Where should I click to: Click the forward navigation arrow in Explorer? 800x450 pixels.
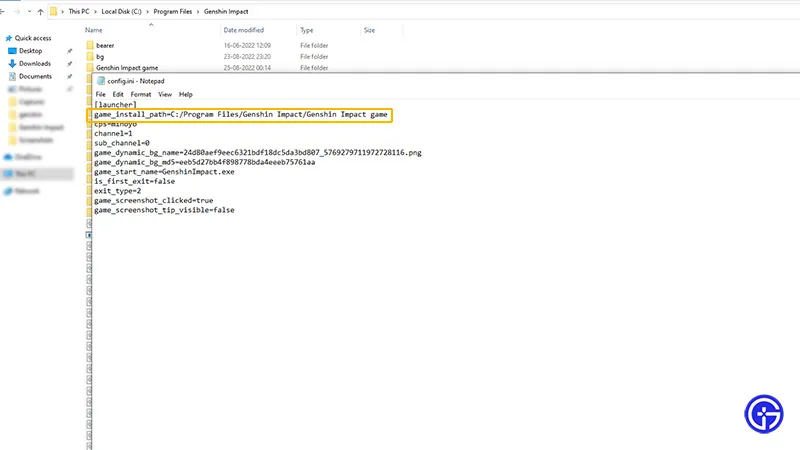(x=17, y=11)
